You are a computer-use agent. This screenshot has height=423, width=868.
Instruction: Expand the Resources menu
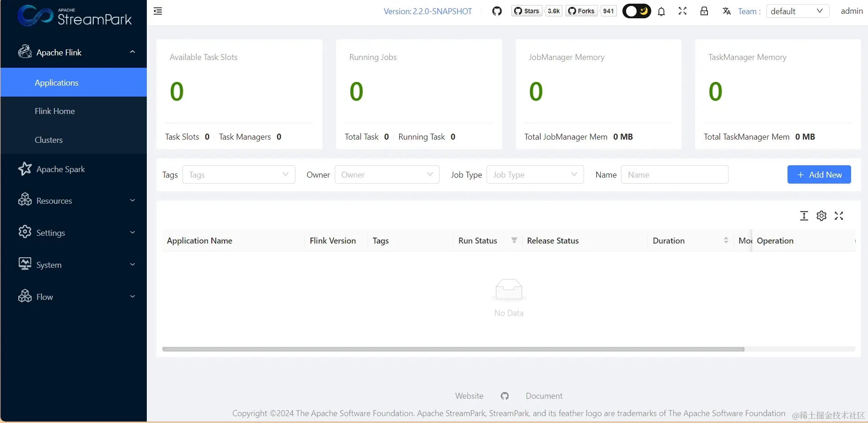[x=74, y=201]
